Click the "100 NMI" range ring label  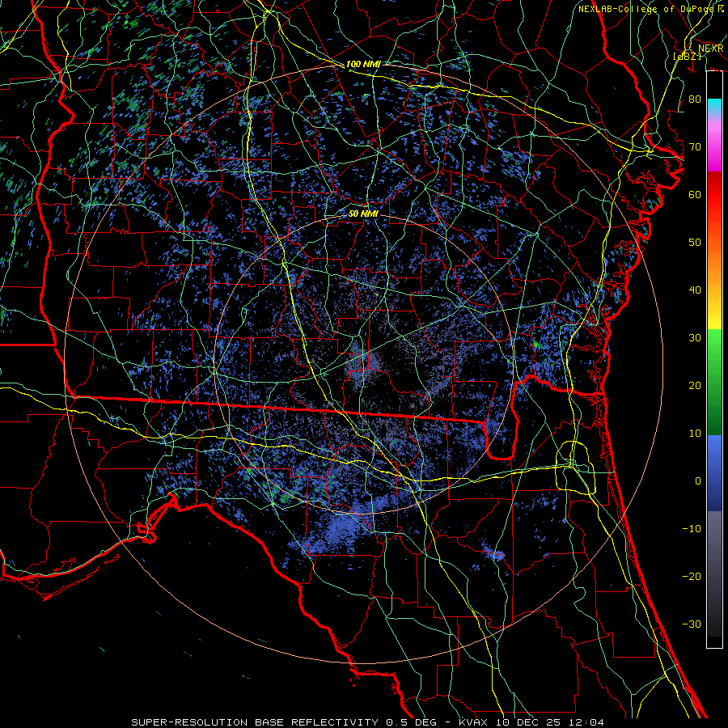pos(363,64)
